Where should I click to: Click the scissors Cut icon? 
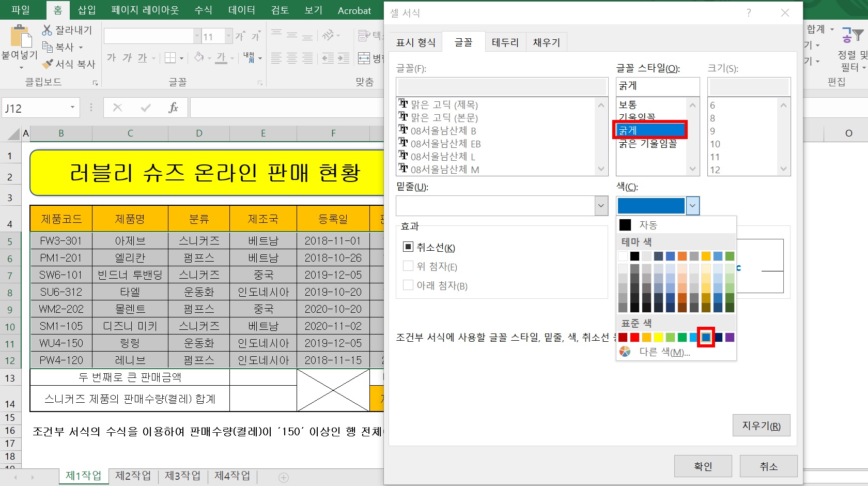47,30
